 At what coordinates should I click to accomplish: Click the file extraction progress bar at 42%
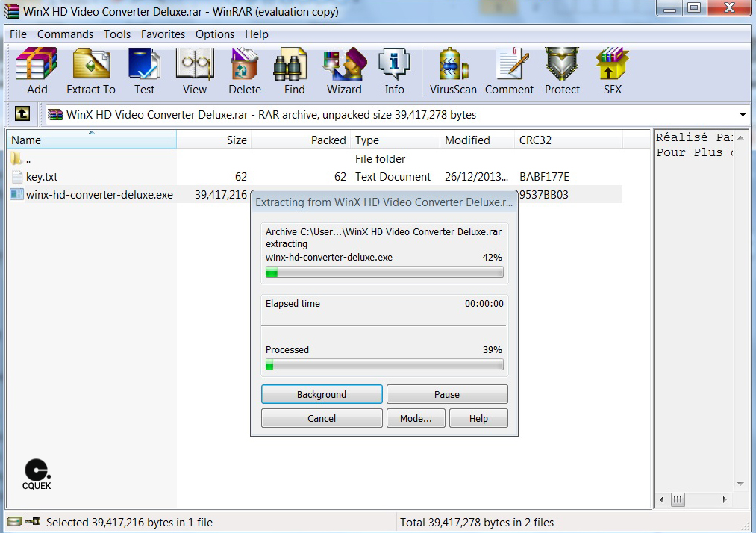click(384, 272)
